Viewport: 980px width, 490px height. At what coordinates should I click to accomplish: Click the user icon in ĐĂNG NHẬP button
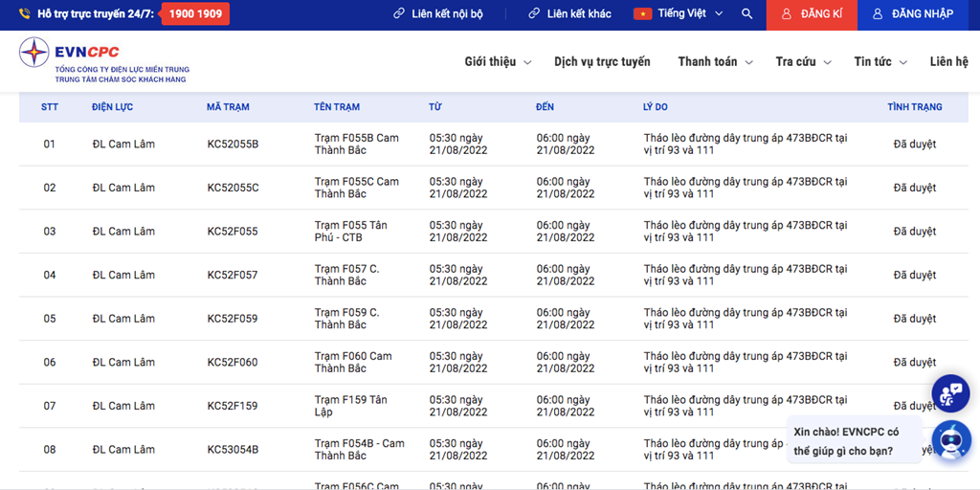(878, 14)
